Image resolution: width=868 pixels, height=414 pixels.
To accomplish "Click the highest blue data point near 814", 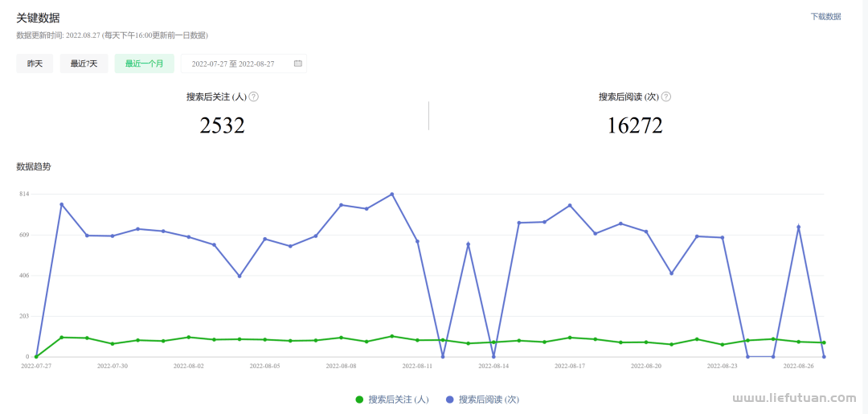I will [x=391, y=194].
